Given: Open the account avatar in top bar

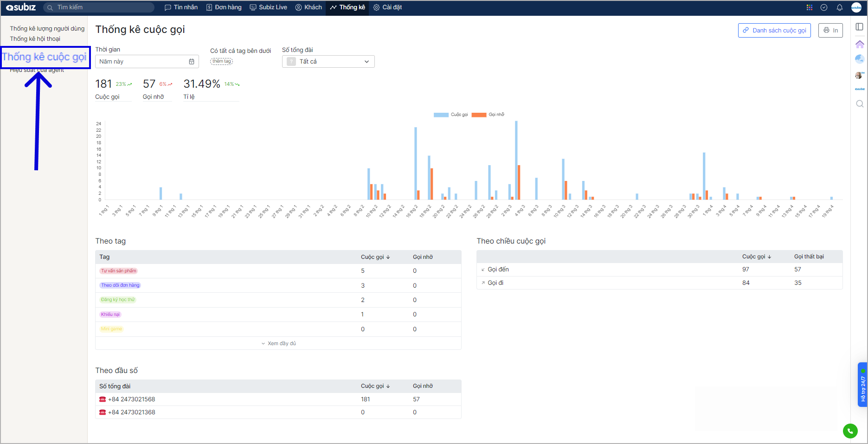Looking at the screenshot, I should 856,7.
